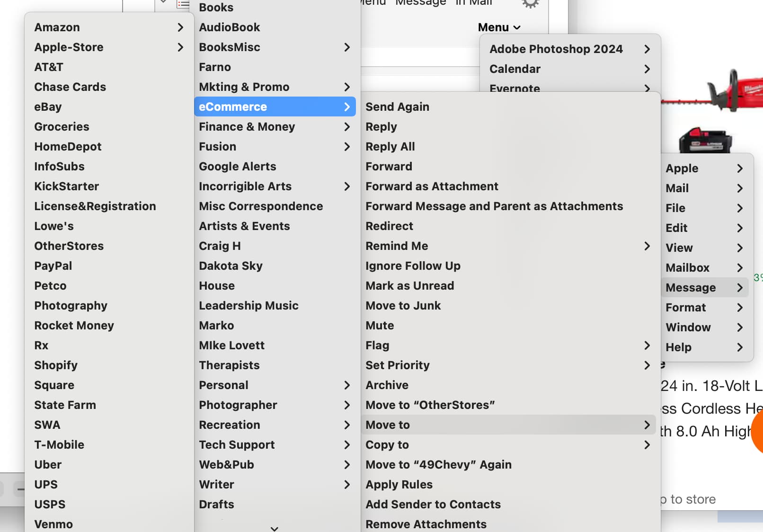The height and width of the screenshot is (532, 763).
Task: Click the downward scroll arrow under Drafts
Action: tap(275, 528)
